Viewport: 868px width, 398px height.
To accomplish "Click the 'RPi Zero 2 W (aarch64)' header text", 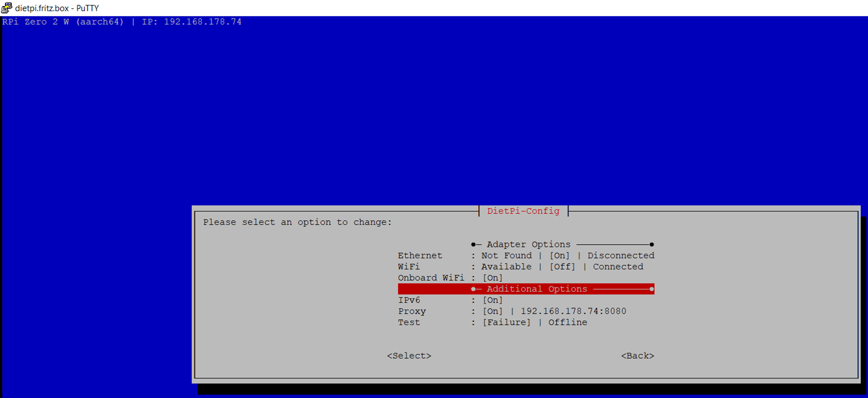I will (x=63, y=22).
